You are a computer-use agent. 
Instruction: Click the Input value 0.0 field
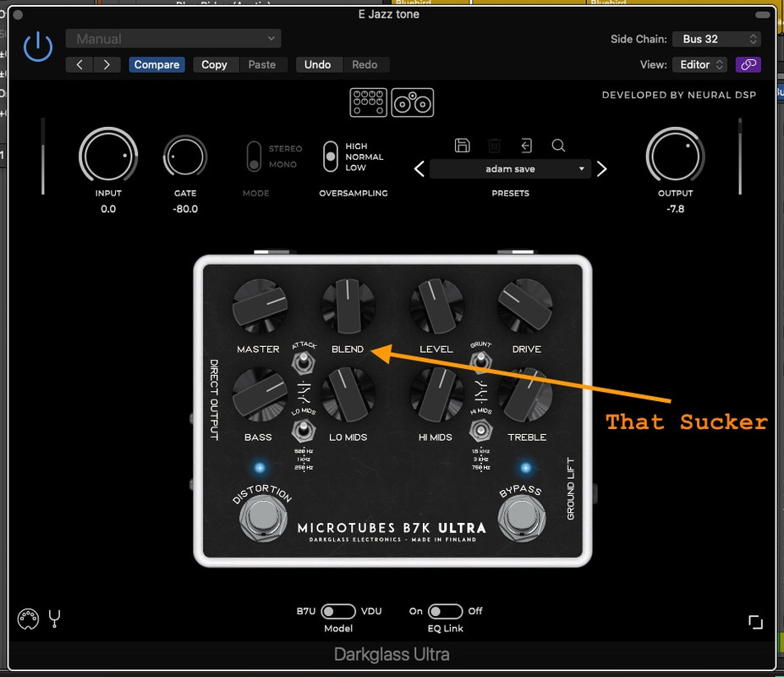(108, 209)
